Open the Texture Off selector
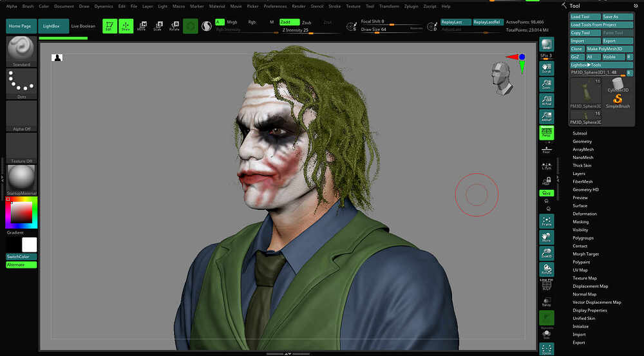This screenshot has height=356, width=644. 21,148
